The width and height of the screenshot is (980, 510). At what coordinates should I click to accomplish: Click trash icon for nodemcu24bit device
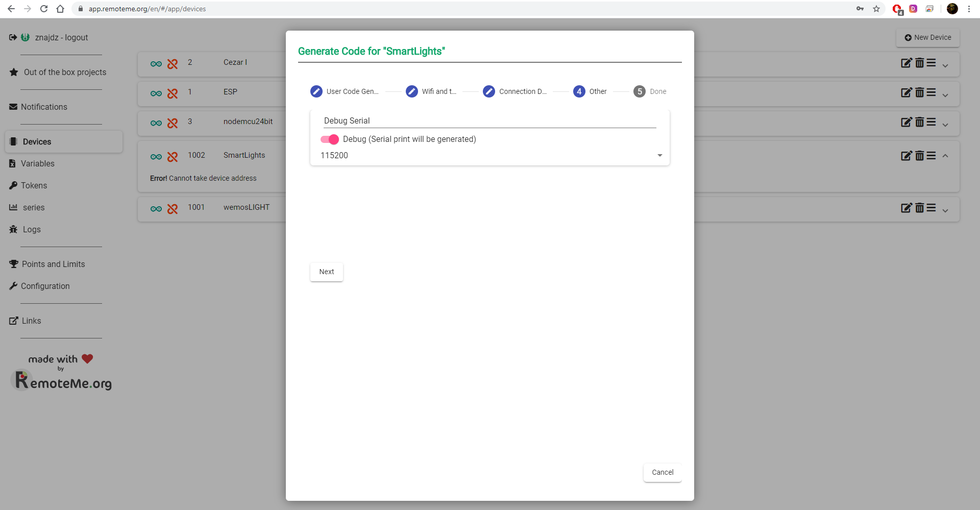click(919, 122)
